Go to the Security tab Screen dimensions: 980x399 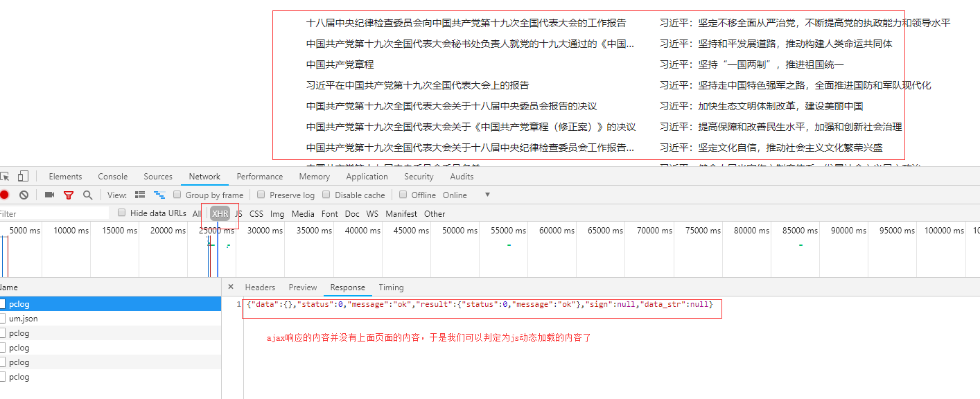[x=419, y=177]
